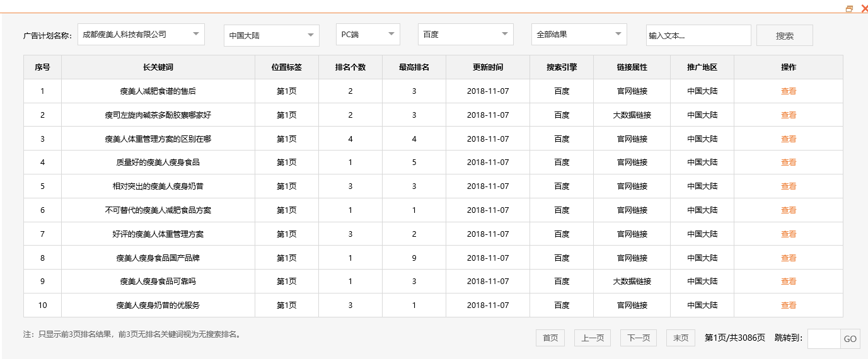
Task: Click the 最高排名 column header
Action: 414,67
